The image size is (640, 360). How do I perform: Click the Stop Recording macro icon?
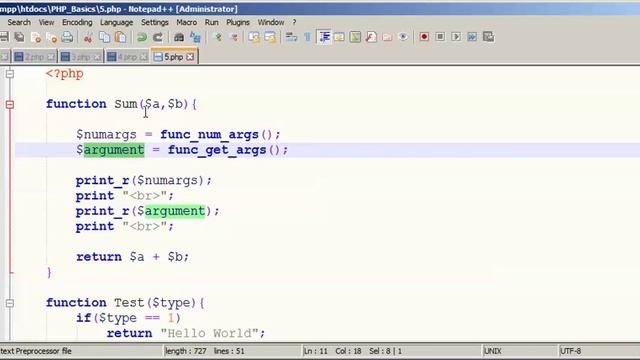click(x=440, y=37)
